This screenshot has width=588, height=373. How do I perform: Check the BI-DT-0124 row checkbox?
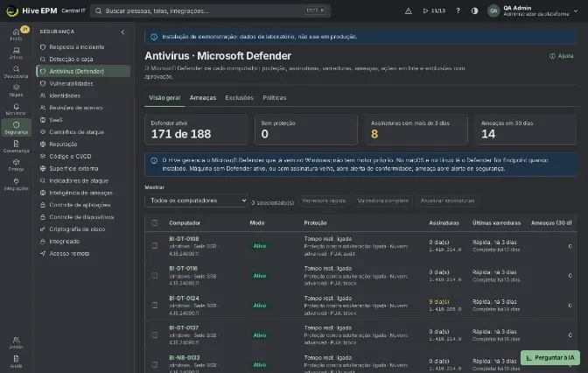[155, 305]
